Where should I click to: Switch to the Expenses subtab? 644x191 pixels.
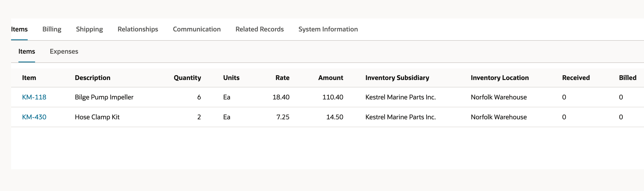(64, 51)
